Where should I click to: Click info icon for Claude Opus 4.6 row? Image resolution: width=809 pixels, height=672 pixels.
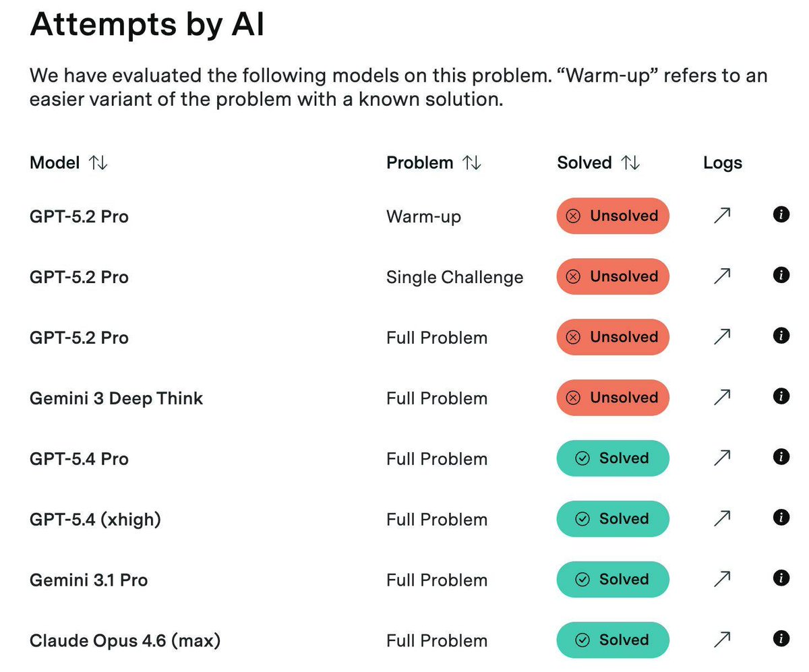[x=781, y=639]
